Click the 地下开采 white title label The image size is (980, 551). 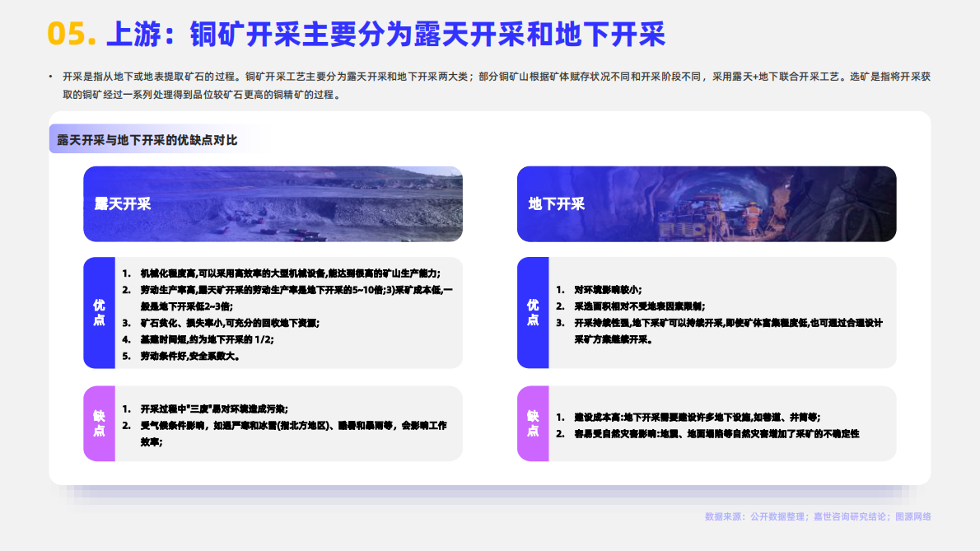[x=556, y=203]
